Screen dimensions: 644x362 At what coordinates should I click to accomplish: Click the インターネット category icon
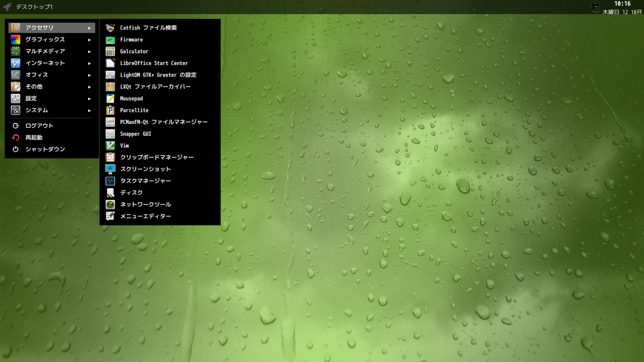[x=16, y=63]
